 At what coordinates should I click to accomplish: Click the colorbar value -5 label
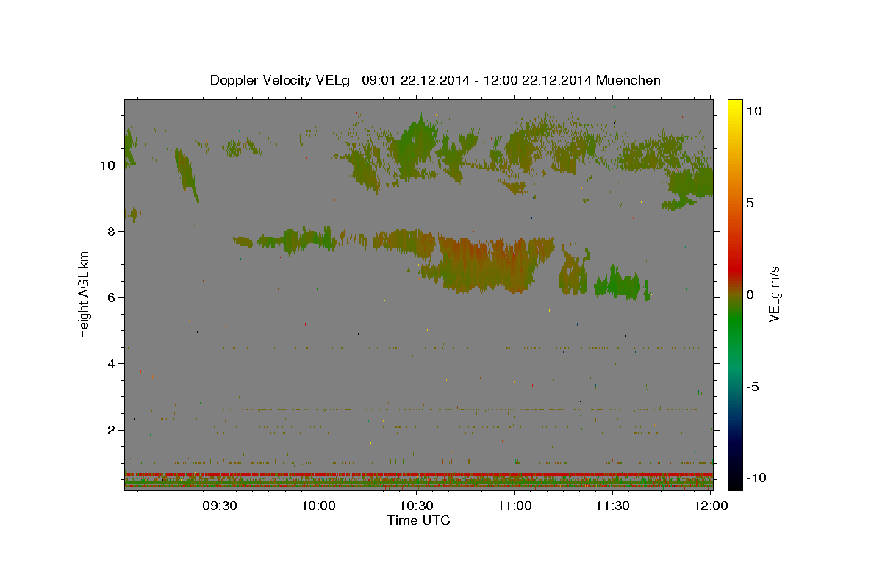753,387
